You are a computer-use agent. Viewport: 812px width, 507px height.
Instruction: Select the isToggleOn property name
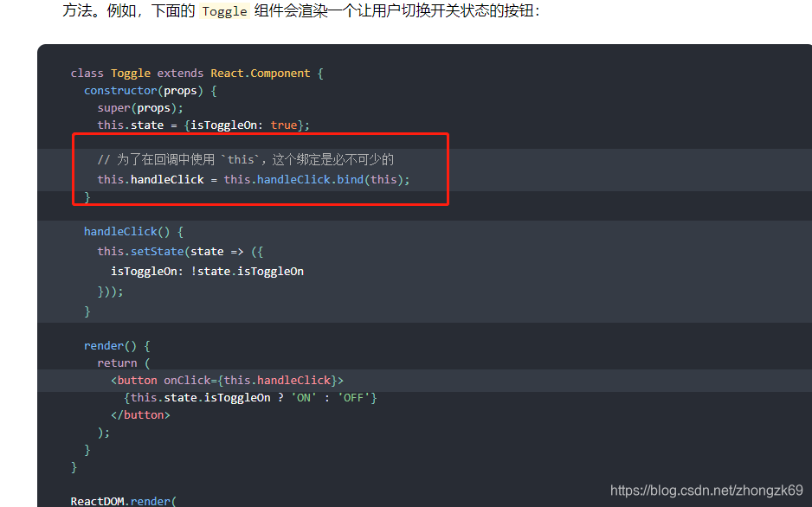click(x=143, y=271)
